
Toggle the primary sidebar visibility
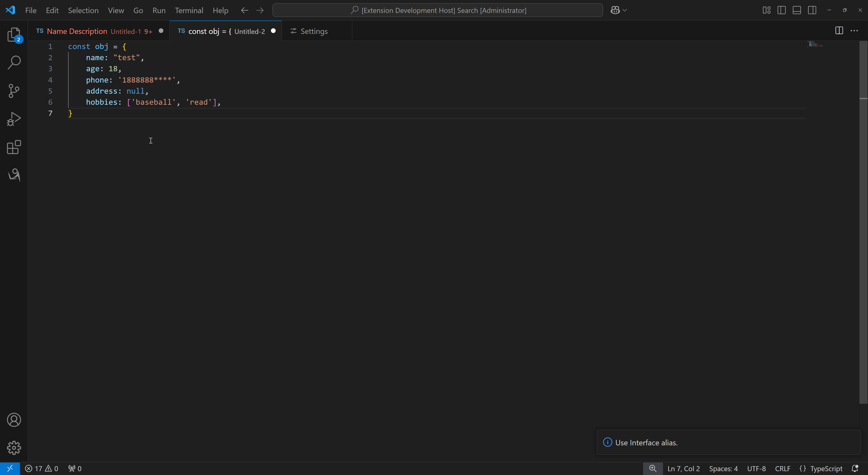coord(781,10)
